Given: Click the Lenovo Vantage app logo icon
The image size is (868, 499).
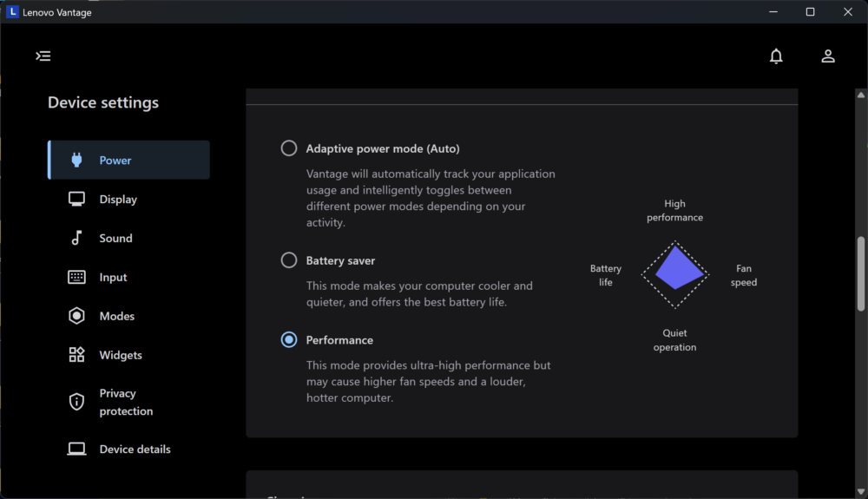Looking at the screenshot, I should (11, 11).
